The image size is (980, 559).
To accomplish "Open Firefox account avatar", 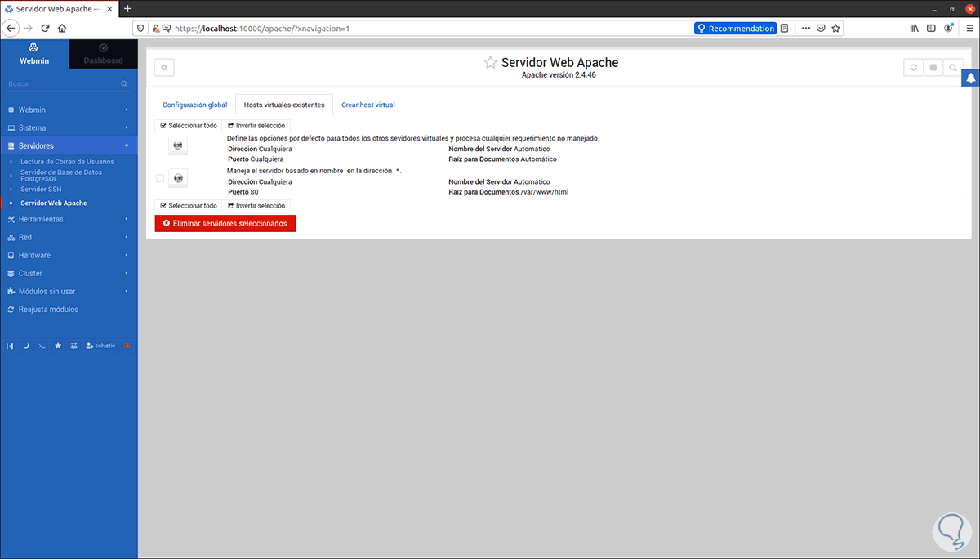I will point(948,28).
